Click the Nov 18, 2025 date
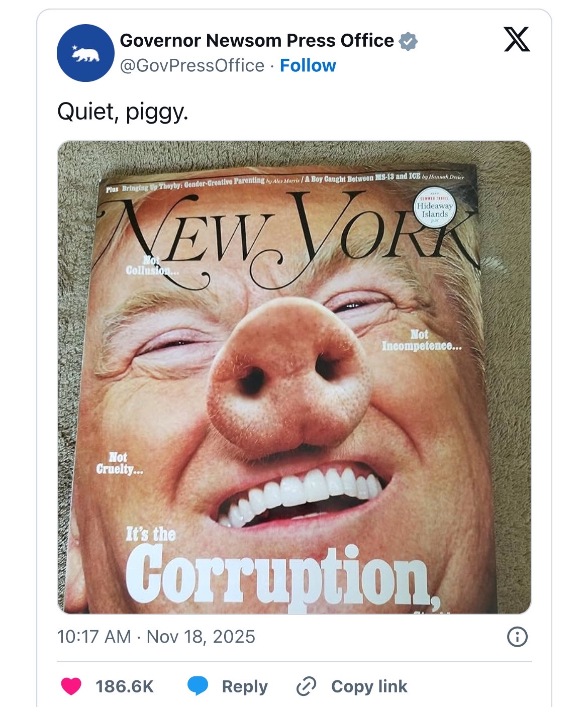The width and height of the screenshot is (588, 707). [201, 637]
